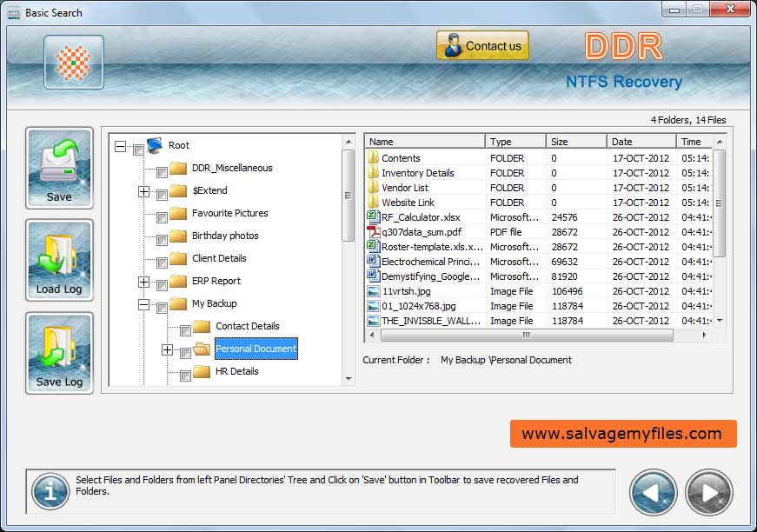Click the orange checkered search logo icon
Image resolution: width=757 pixels, height=532 pixels.
(73, 63)
